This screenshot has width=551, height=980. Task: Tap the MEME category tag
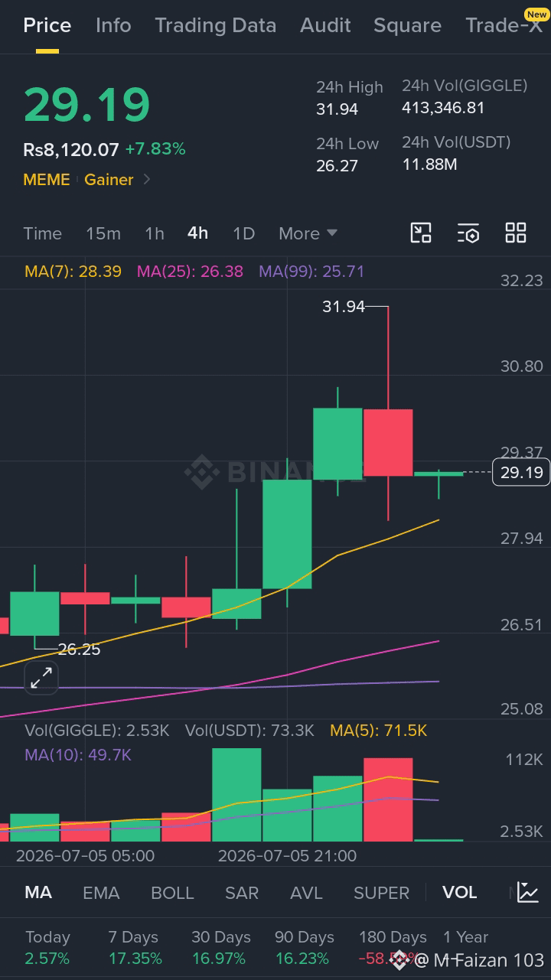click(x=47, y=180)
